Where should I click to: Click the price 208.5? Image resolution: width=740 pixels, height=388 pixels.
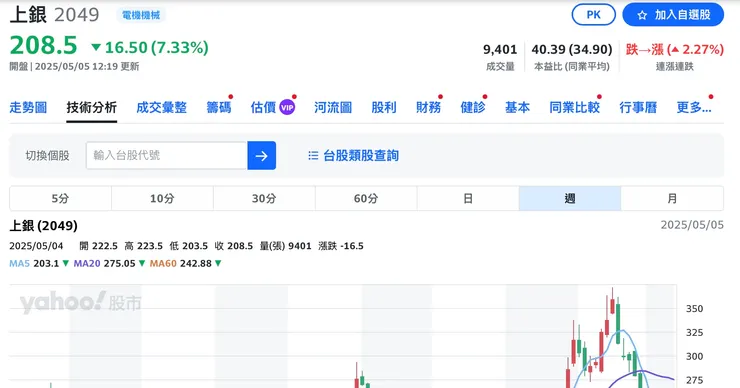[43, 45]
